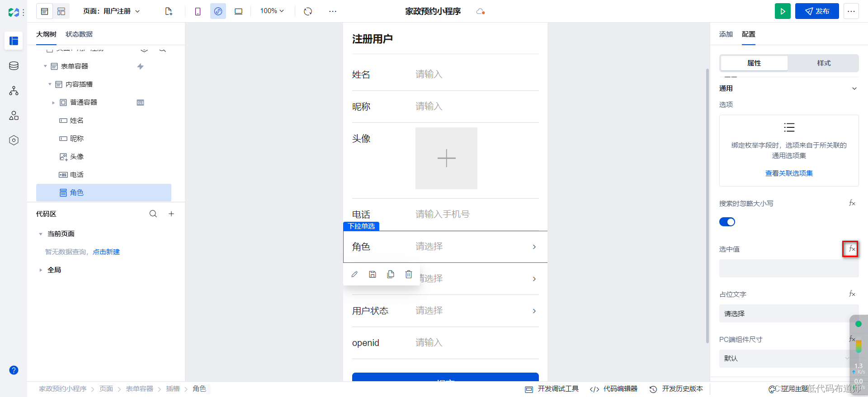Click the avatar upload plus thumbnail
This screenshot has width=868, height=397.
point(446,158)
